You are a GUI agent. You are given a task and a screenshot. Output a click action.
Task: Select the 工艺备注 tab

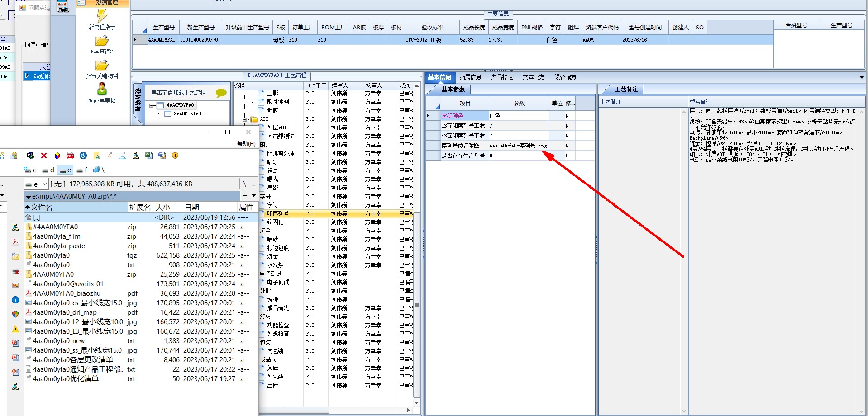[x=626, y=89]
